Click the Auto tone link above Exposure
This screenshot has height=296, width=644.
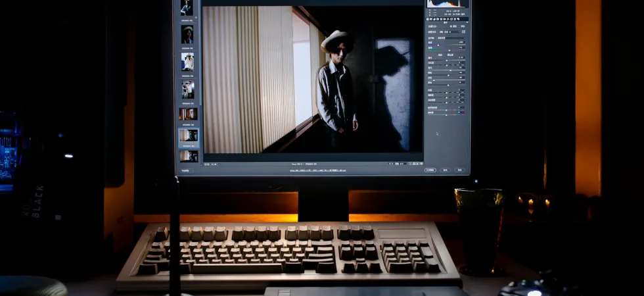click(x=440, y=55)
